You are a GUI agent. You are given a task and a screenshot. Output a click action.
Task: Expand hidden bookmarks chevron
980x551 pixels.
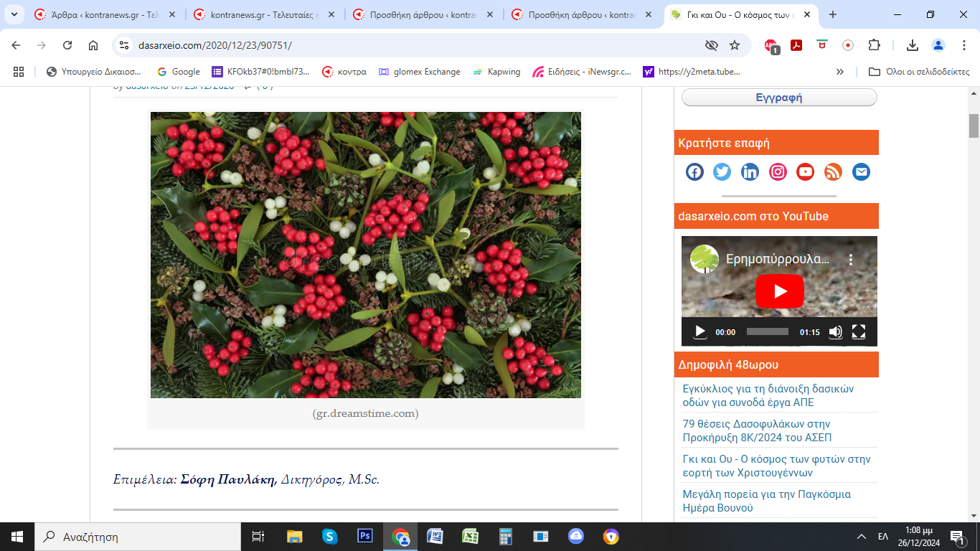(840, 72)
